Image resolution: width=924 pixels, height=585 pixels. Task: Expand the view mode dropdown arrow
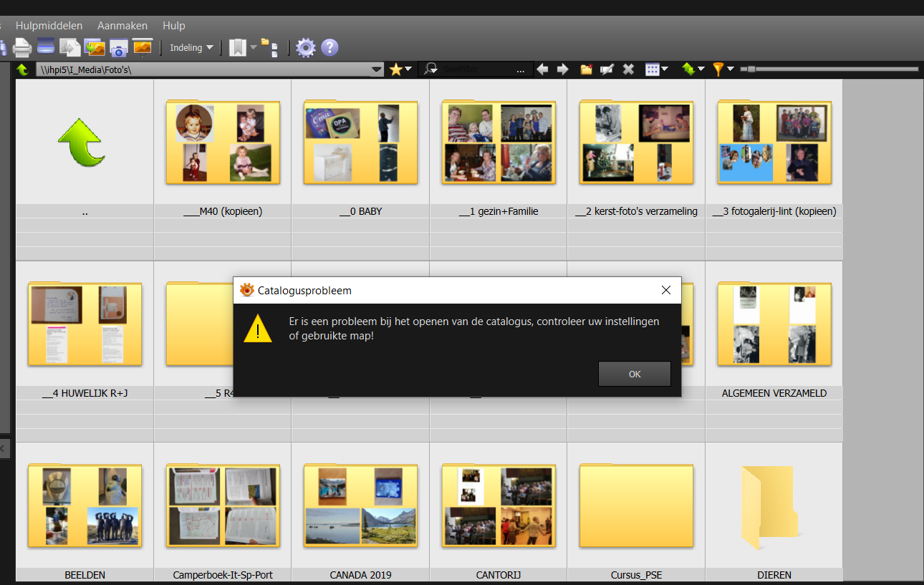(665, 69)
